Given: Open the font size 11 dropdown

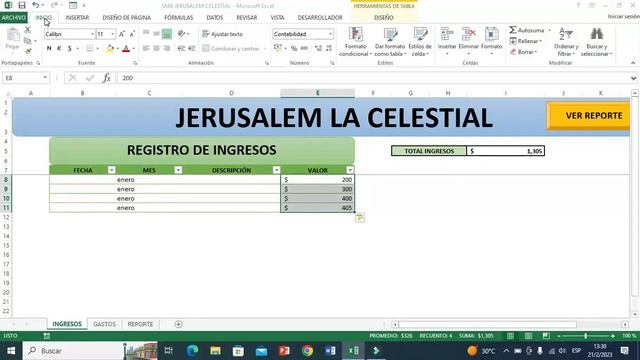Looking at the screenshot, I should 113,34.
